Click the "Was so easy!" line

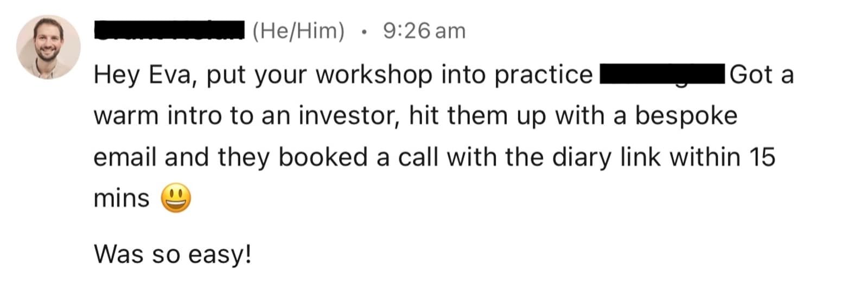pos(173,254)
